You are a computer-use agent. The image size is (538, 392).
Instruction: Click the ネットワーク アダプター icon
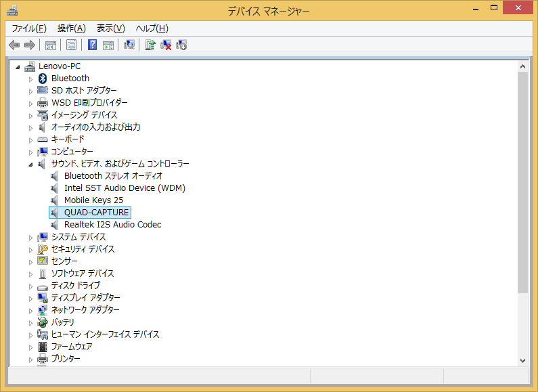(x=43, y=310)
